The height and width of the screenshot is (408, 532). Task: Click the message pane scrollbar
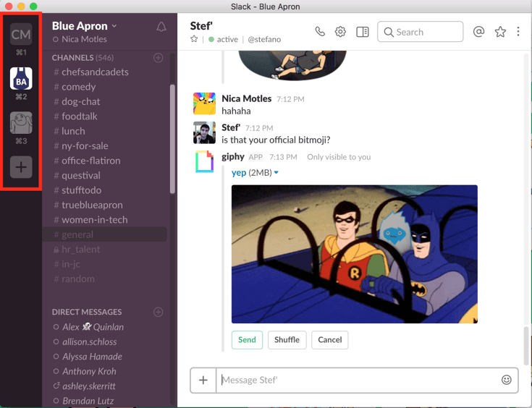pyautogui.click(x=526, y=345)
